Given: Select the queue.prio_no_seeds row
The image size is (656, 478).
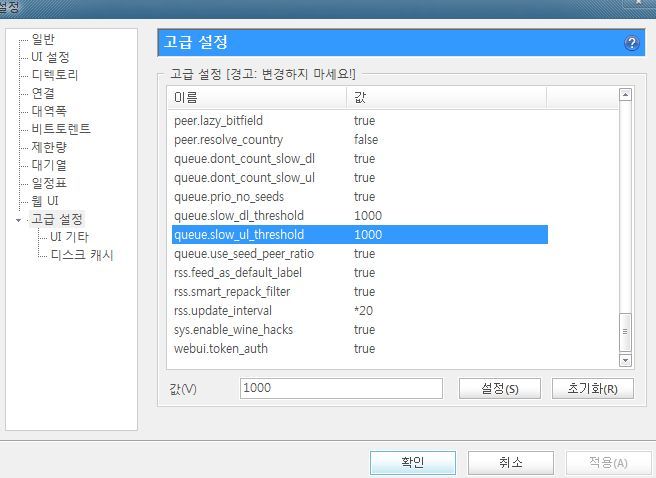Looking at the screenshot, I should point(360,197).
